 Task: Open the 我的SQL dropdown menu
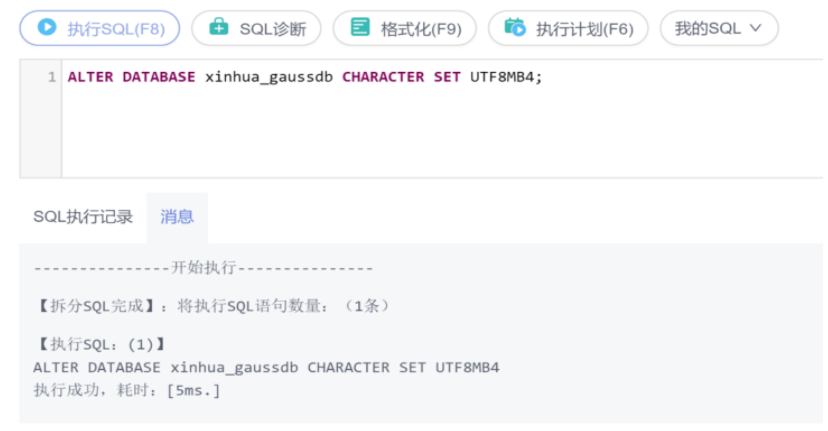click(x=718, y=28)
